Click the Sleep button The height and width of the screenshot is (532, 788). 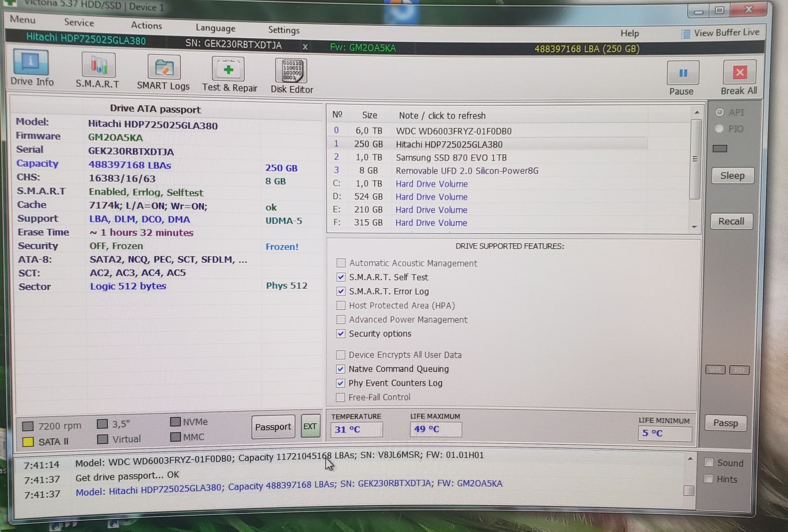click(733, 176)
